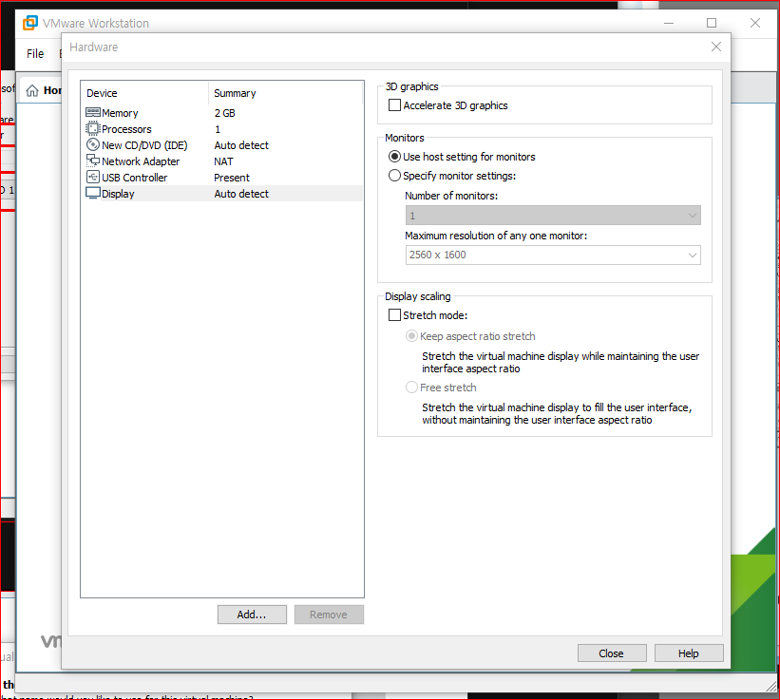
Task: Click the Device column header
Action: click(102, 93)
